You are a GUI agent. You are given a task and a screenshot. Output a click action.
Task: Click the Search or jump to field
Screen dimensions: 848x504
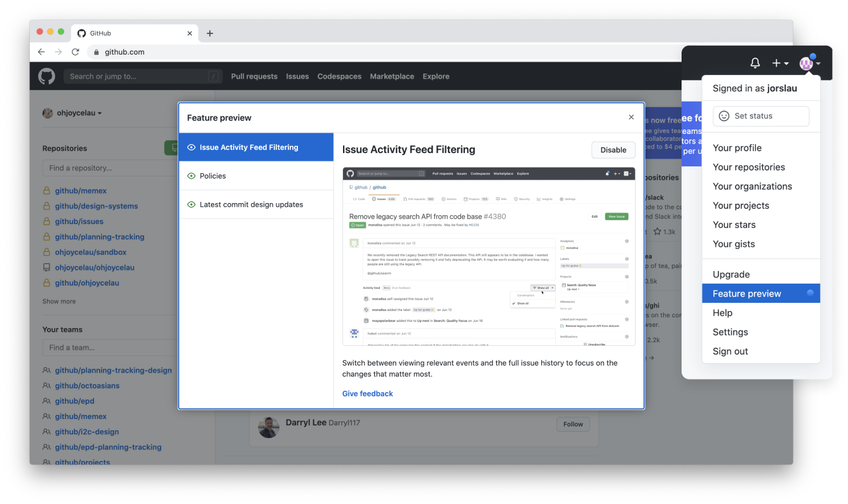(143, 76)
